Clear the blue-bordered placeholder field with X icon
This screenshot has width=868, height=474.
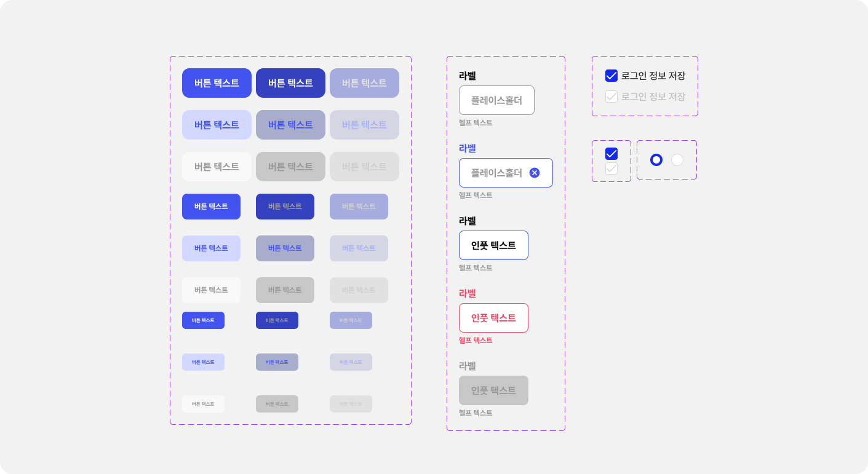535,173
